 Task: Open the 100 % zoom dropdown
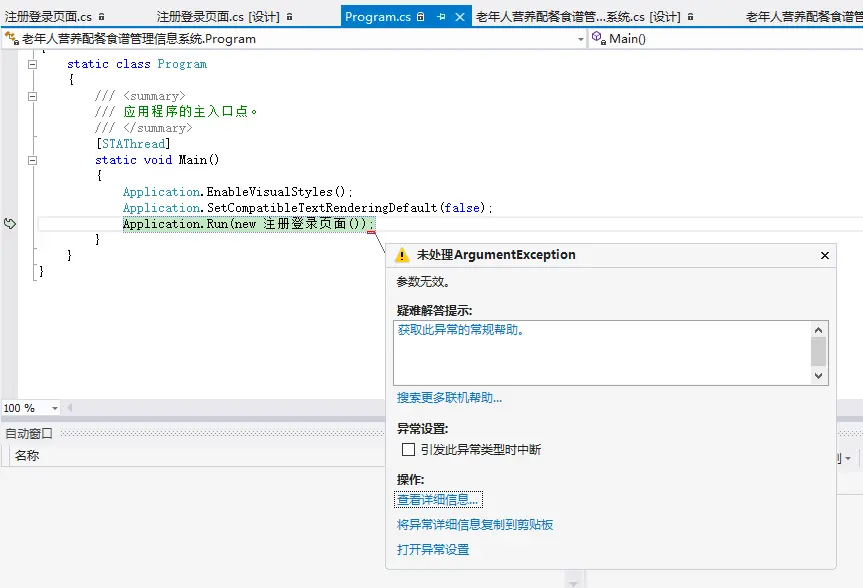point(54,408)
